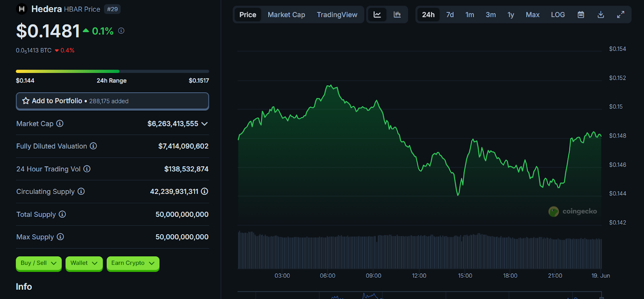
Task: Click info icon beside Total Supply
Action: 62,214
